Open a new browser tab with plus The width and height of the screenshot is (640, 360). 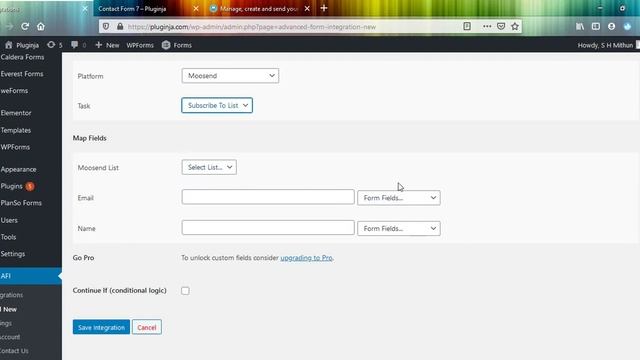click(x=324, y=8)
